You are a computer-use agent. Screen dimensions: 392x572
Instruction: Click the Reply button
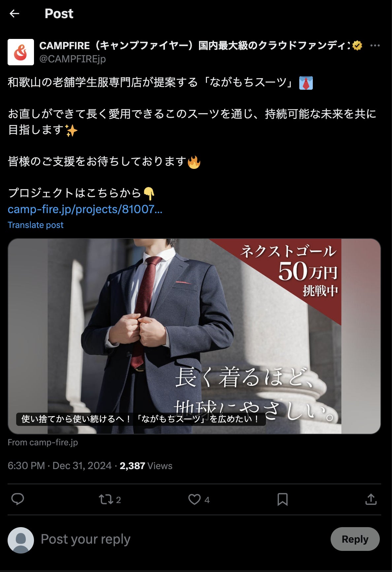click(355, 539)
